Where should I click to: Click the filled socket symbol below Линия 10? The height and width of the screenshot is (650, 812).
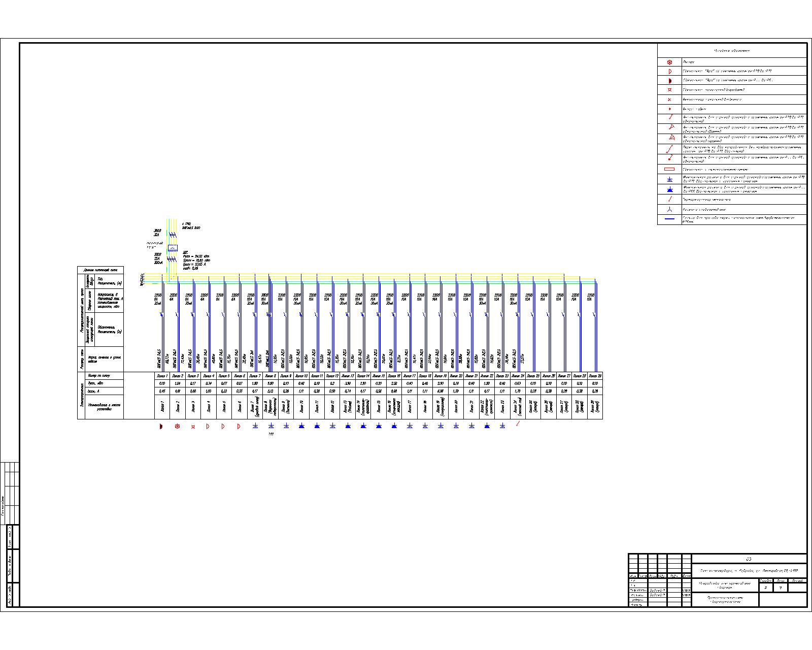pos(301,426)
